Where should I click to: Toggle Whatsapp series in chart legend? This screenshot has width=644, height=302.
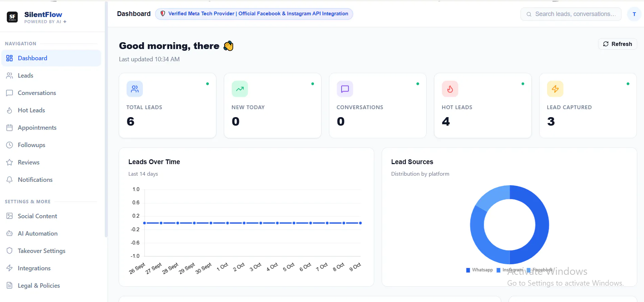479,270
